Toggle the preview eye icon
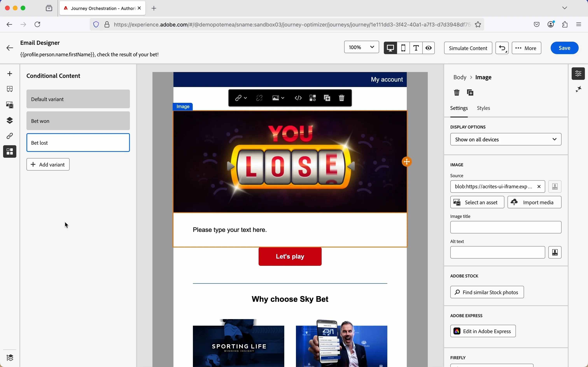This screenshot has width=588, height=367. 429,48
